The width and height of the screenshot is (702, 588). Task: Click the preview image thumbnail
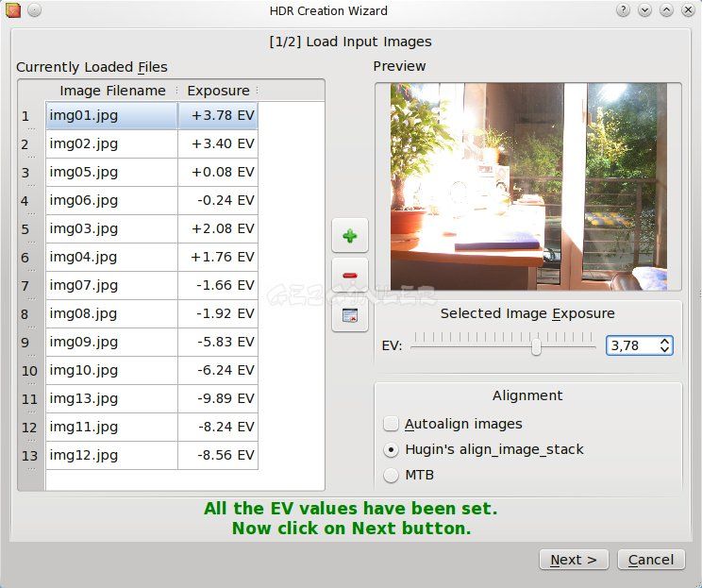coord(528,186)
